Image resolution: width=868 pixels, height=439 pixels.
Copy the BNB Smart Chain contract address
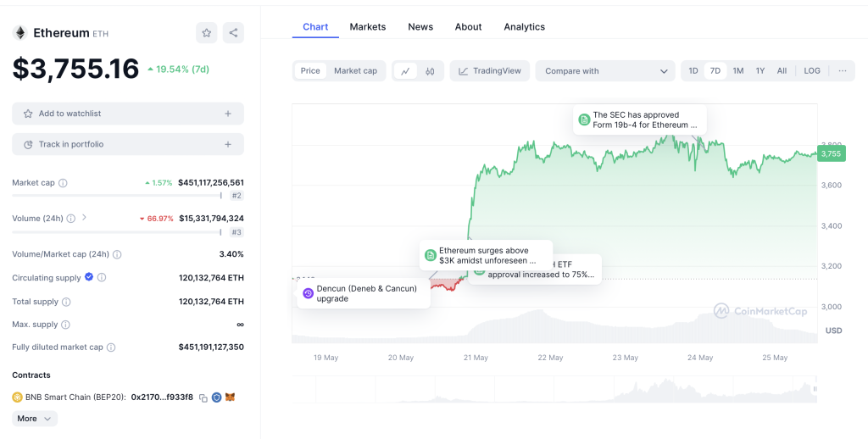(x=203, y=397)
